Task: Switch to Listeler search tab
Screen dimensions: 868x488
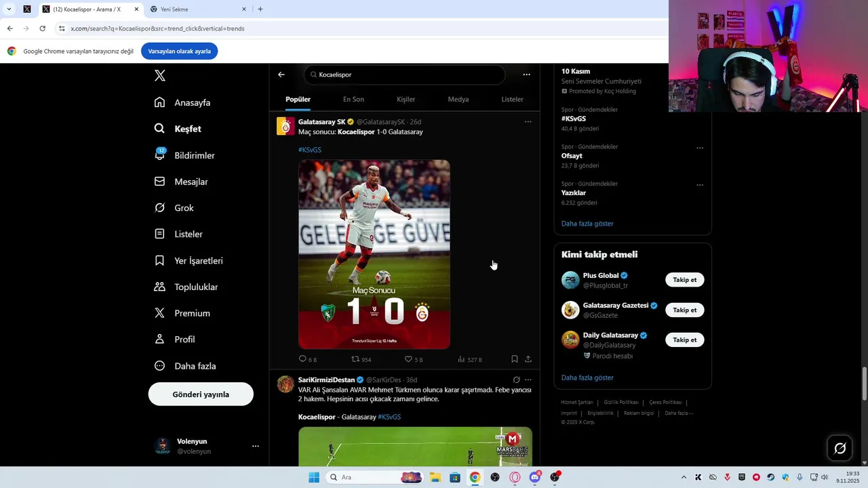Action: (512, 100)
